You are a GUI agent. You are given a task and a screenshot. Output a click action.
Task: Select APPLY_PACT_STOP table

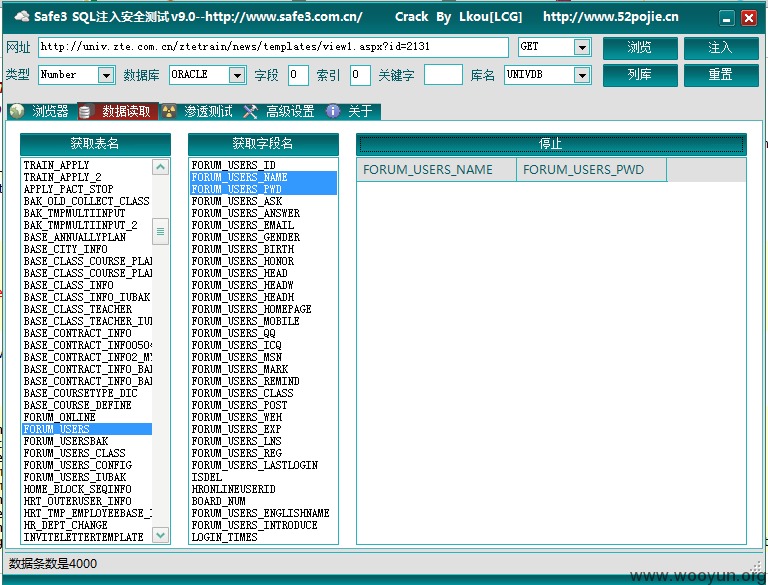[87, 189]
